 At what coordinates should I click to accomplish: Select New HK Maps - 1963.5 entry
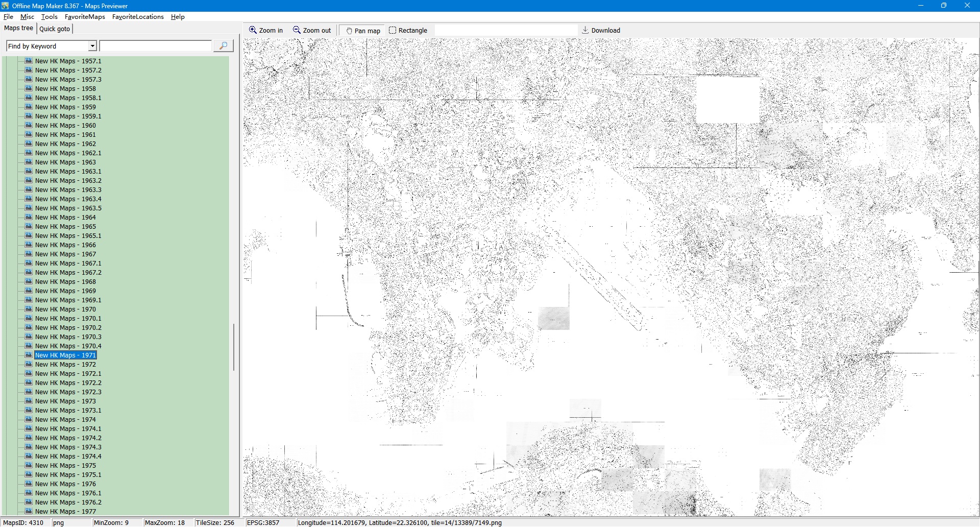68,208
